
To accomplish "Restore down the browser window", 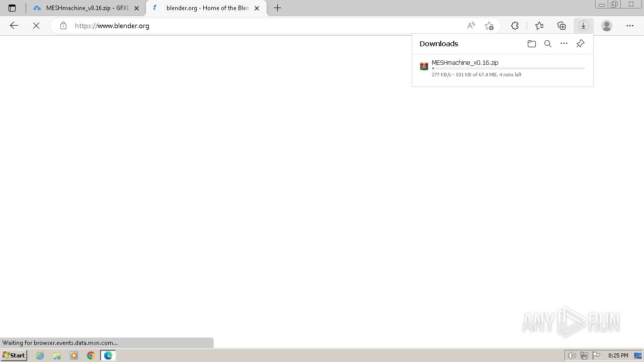I will tap(614, 5).
